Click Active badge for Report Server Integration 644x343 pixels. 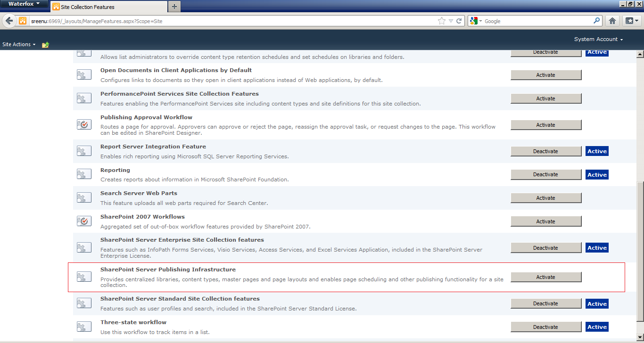(x=597, y=151)
